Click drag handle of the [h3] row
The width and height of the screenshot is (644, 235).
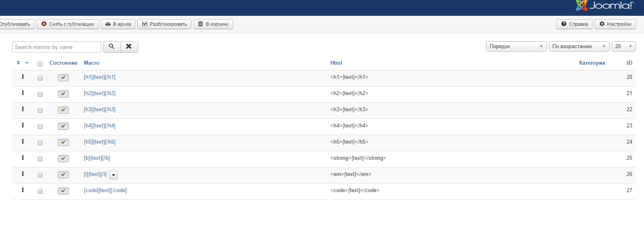click(x=23, y=109)
